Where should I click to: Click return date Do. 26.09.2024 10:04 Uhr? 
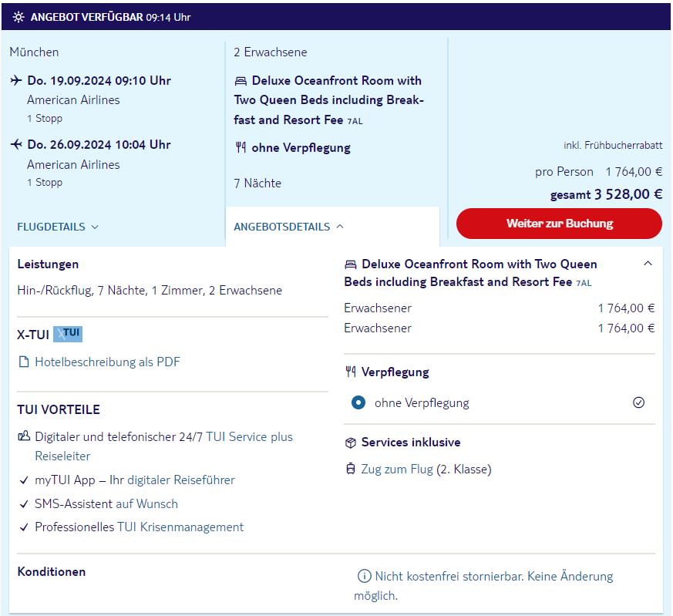click(99, 145)
